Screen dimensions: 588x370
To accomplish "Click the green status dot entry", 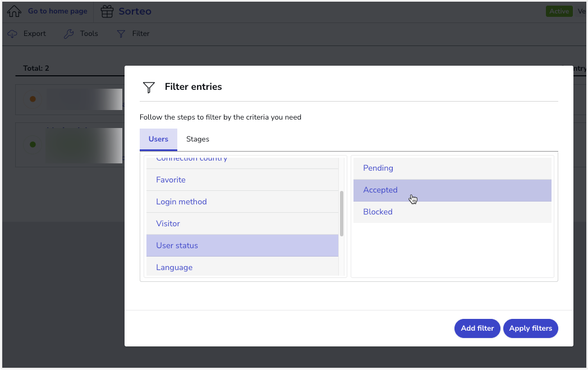I will click(x=33, y=144).
